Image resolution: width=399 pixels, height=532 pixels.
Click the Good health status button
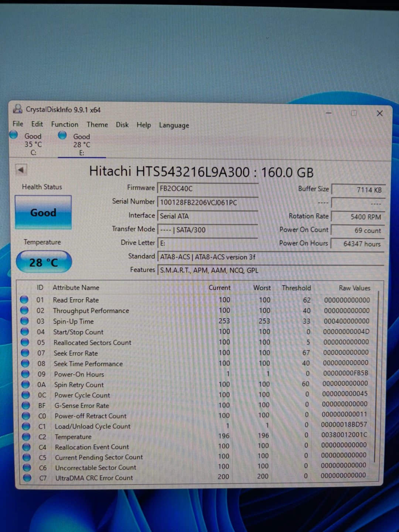point(43,212)
